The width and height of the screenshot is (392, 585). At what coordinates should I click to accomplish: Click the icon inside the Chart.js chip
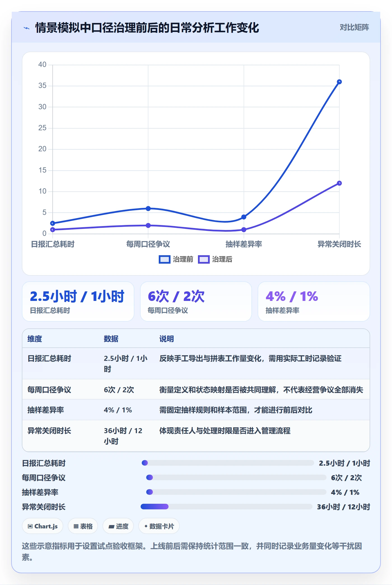coord(30,526)
